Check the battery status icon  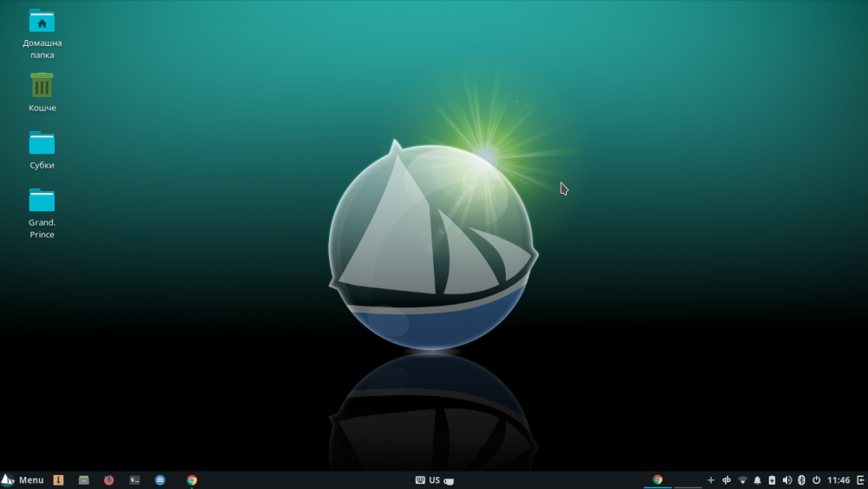pyautogui.click(x=772, y=480)
